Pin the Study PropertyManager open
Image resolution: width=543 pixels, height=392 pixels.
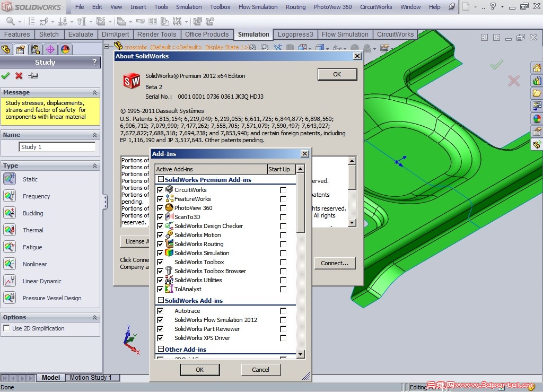pos(33,76)
